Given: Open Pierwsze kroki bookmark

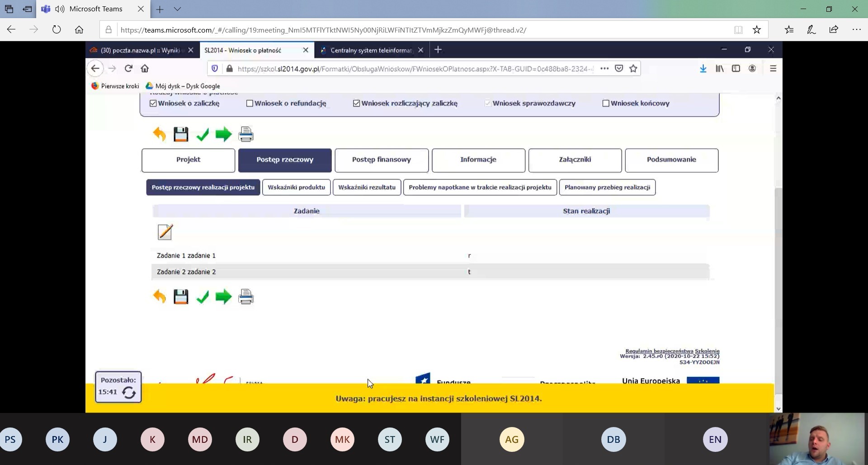Looking at the screenshot, I should tap(115, 86).
